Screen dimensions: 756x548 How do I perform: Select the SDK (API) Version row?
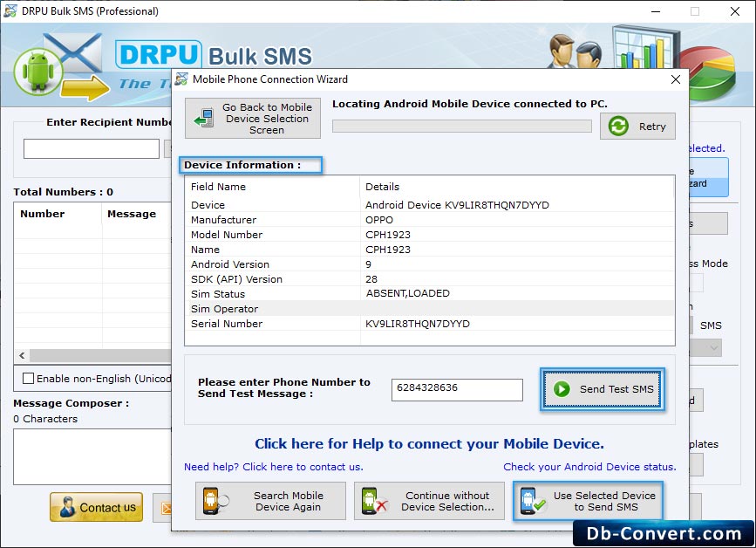pos(429,279)
